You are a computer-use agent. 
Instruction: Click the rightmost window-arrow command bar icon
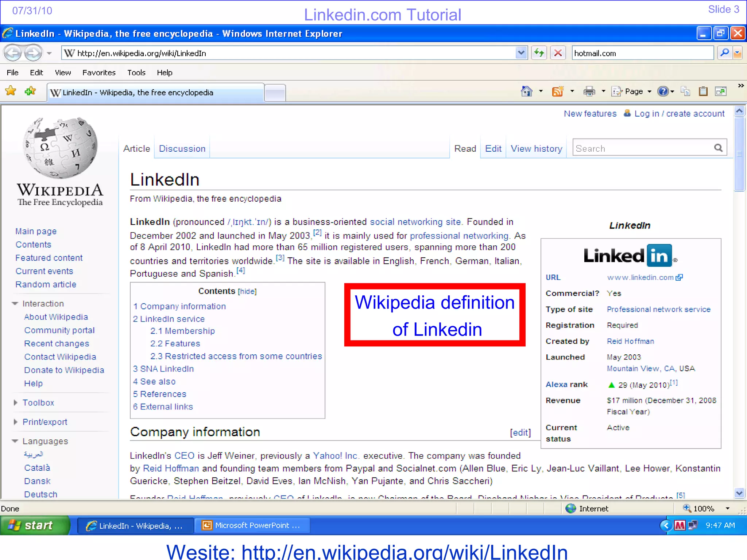(x=721, y=91)
